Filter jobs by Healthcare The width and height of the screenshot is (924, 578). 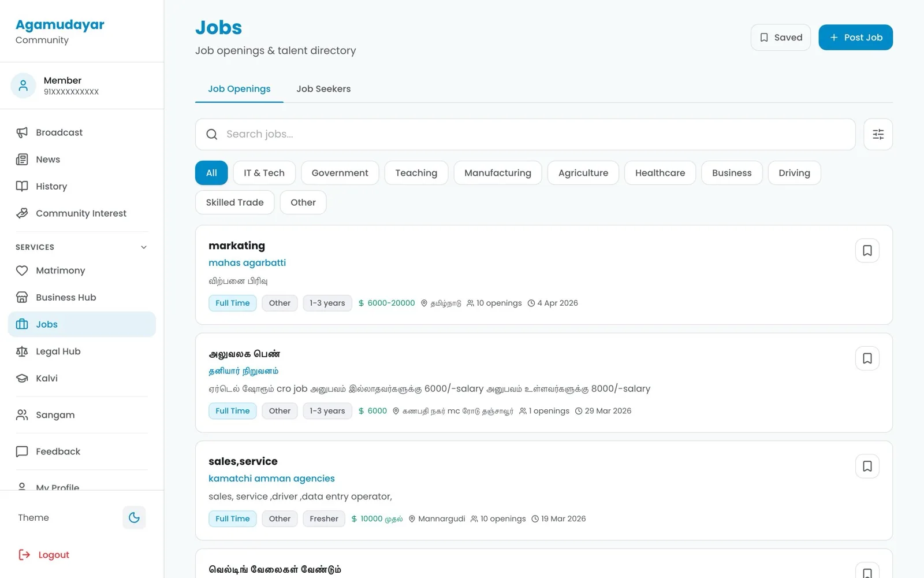tap(660, 173)
